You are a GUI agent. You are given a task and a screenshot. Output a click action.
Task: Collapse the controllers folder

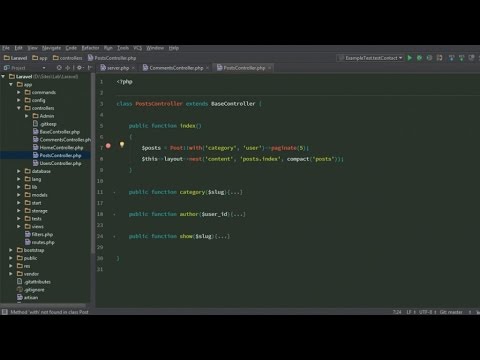pos(19,108)
